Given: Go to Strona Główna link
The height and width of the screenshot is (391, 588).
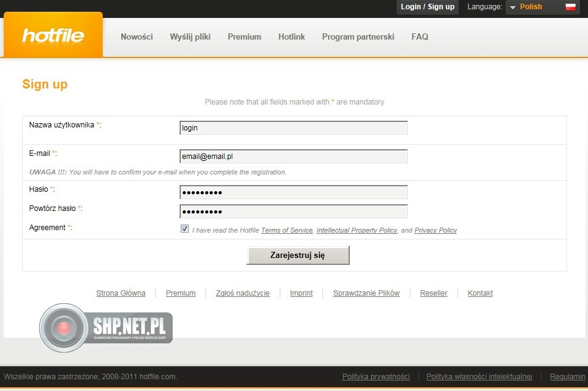Looking at the screenshot, I should 121,293.
